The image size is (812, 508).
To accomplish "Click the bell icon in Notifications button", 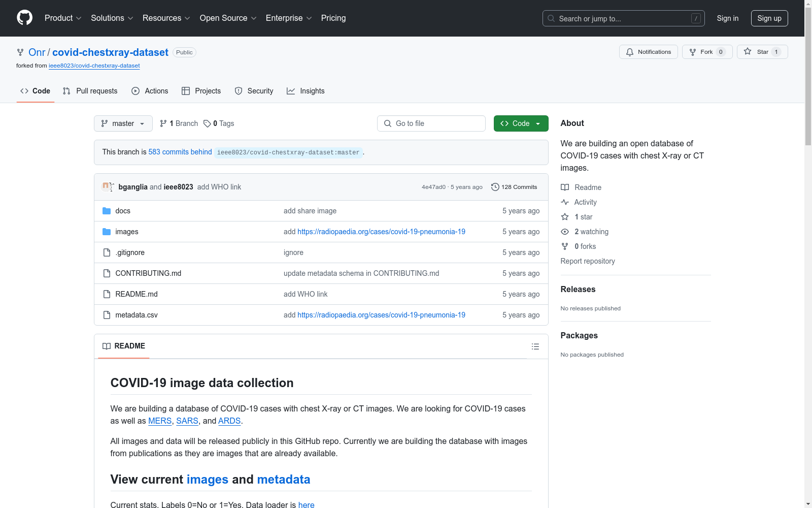I will click(x=630, y=52).
